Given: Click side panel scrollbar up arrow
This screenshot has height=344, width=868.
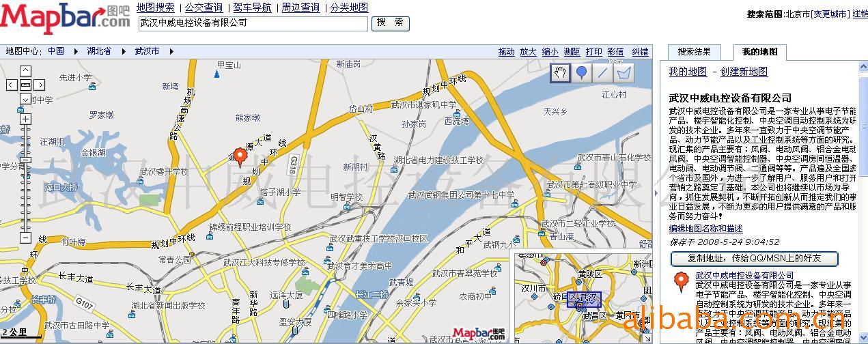Looking at the screenshot, I should click(862, 67).
